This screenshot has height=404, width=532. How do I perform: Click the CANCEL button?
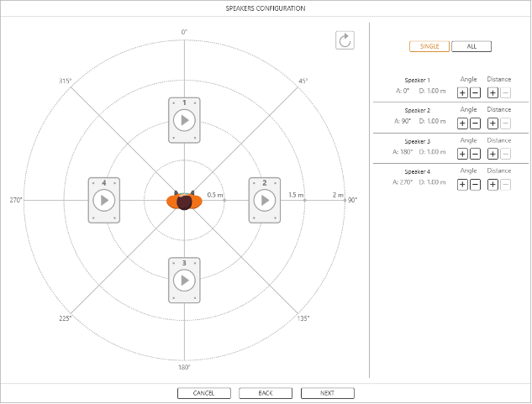click(x=204, y=393)
